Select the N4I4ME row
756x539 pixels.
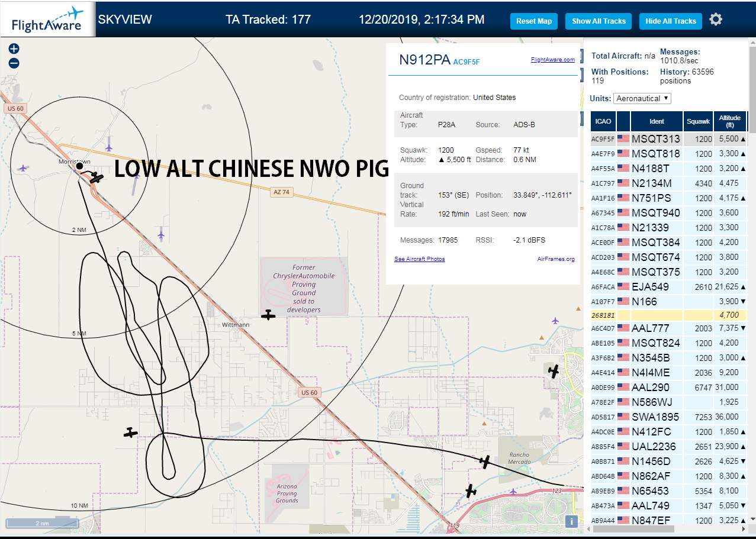tap(669, 373)
